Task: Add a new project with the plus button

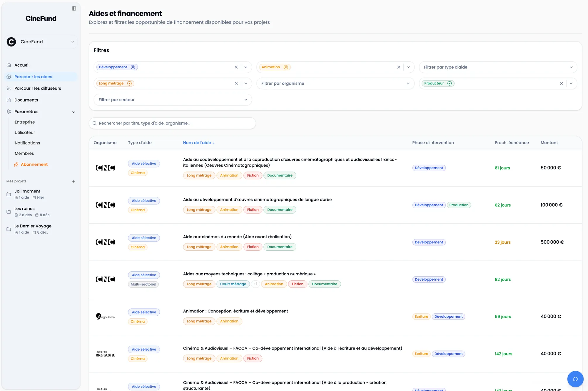Action: tap(73, 181)
